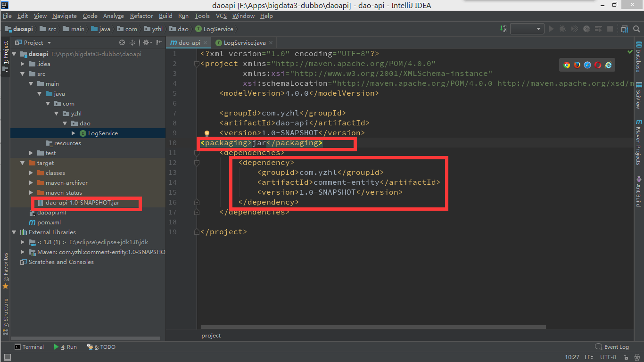Open the Refactor menu
This screenshot has height=362, width=644.
[x=141, y=16]
